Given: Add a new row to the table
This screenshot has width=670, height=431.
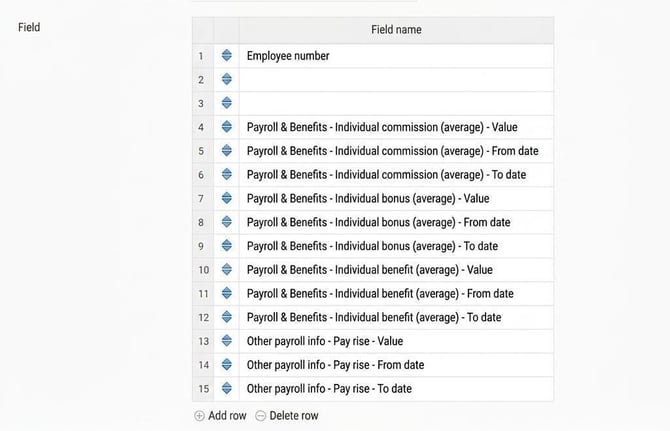Looking at the screenshot, I should tap(220, 416).
